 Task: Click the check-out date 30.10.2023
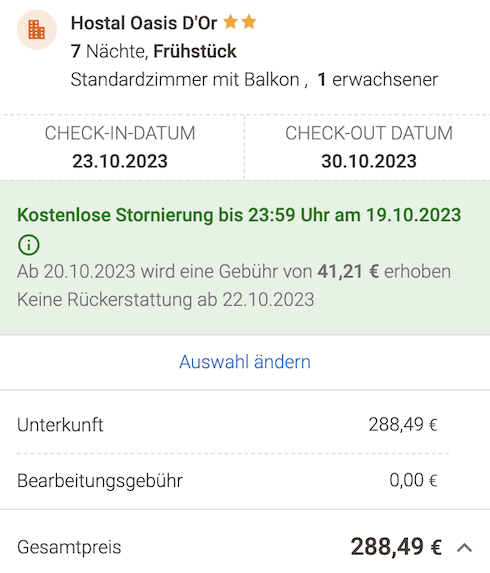pyautogui.click(x=369, y=161)
